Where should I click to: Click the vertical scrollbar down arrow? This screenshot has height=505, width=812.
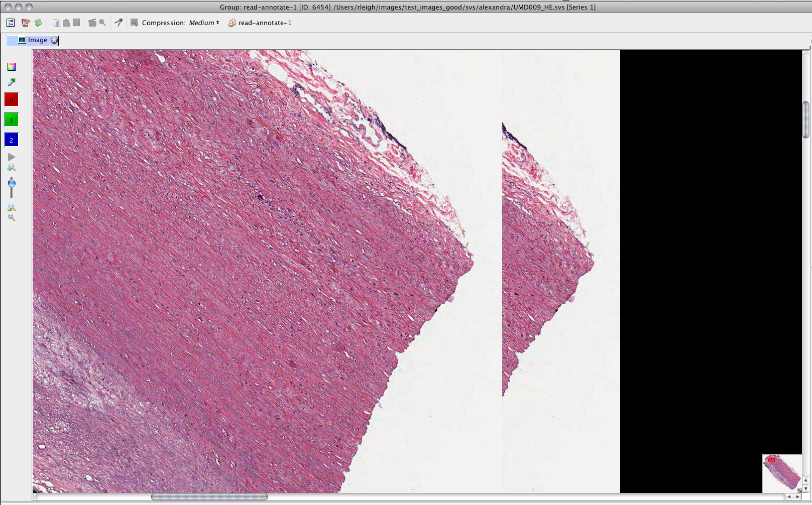click(806, 488)
